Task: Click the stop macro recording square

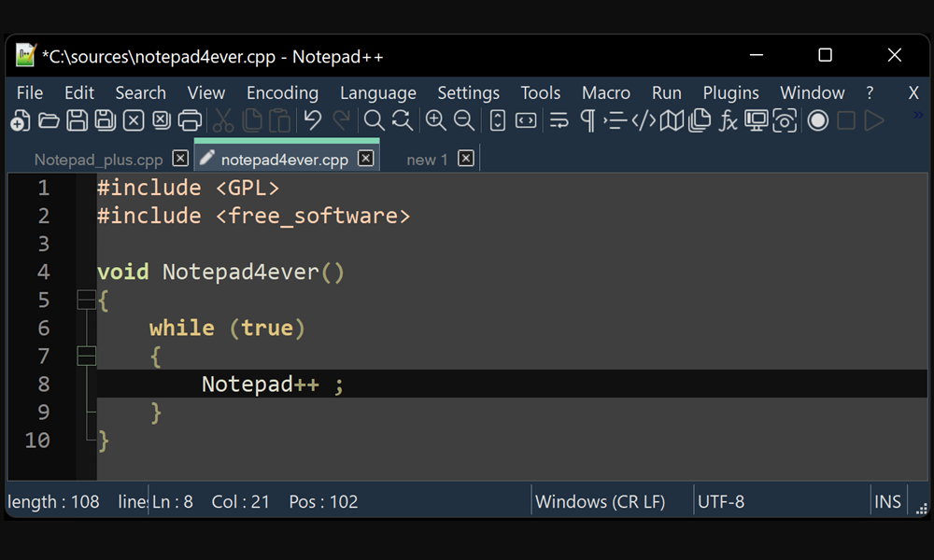Action: point(846,120)
